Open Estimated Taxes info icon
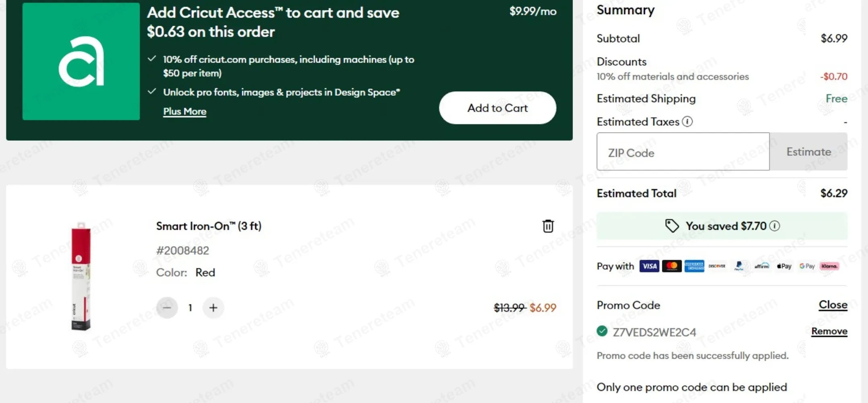This screenshot has width=868, height=403. (x=687, y=121)
